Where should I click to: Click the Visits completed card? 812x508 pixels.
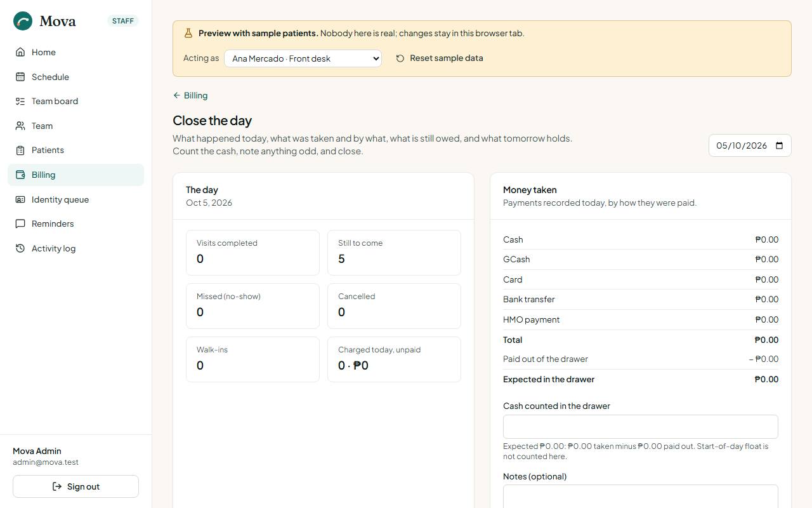[252, 253]
